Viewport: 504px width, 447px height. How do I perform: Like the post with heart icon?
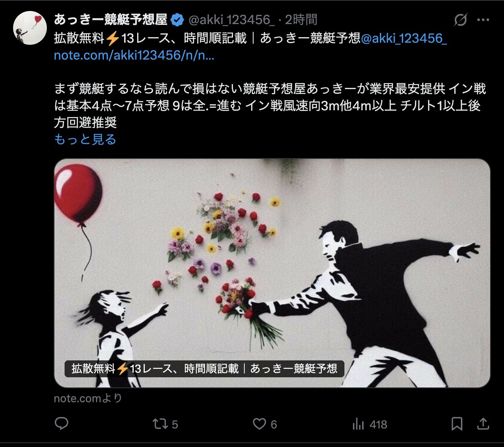click(259, 424)
